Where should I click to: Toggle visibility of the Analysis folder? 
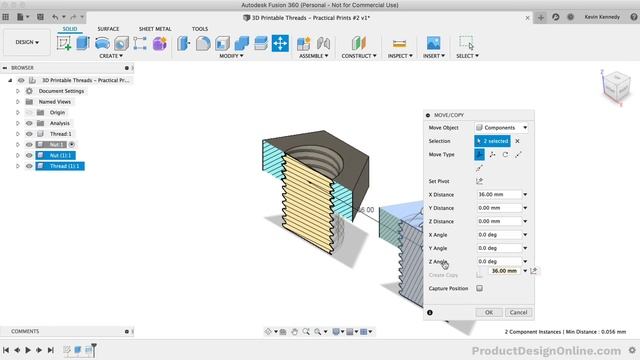point(29,123)
